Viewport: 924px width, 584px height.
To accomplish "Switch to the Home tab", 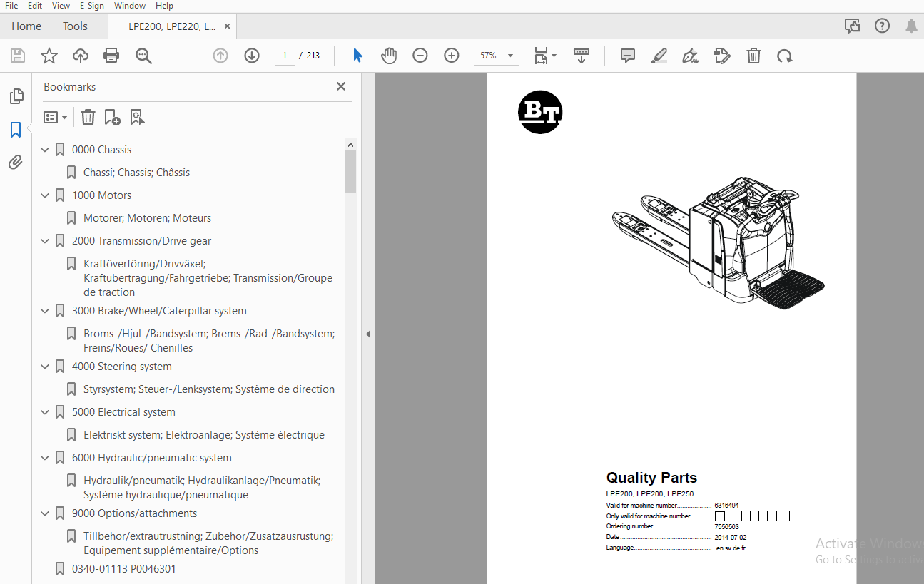I will [26, 26].
